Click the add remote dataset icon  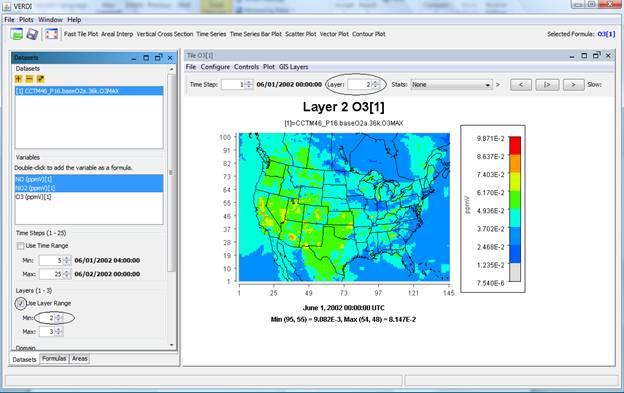tap(40, 79)
